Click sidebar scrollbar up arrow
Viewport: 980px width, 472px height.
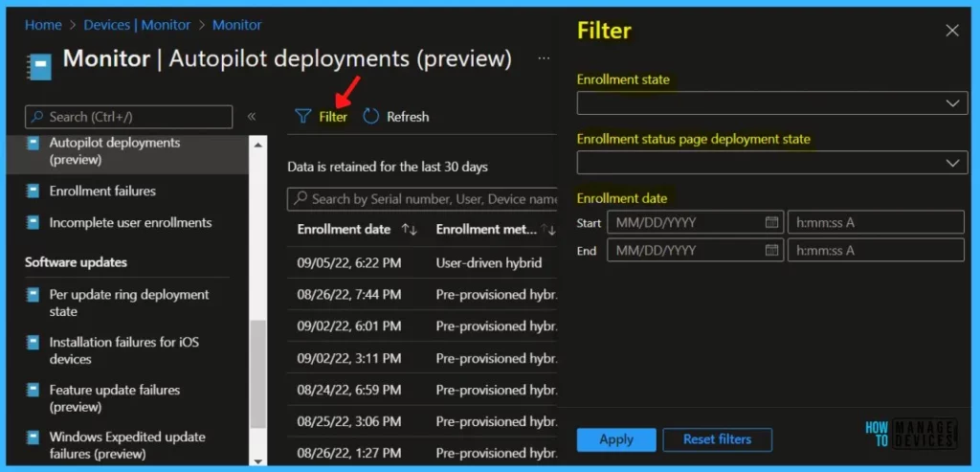coord(258,145)
